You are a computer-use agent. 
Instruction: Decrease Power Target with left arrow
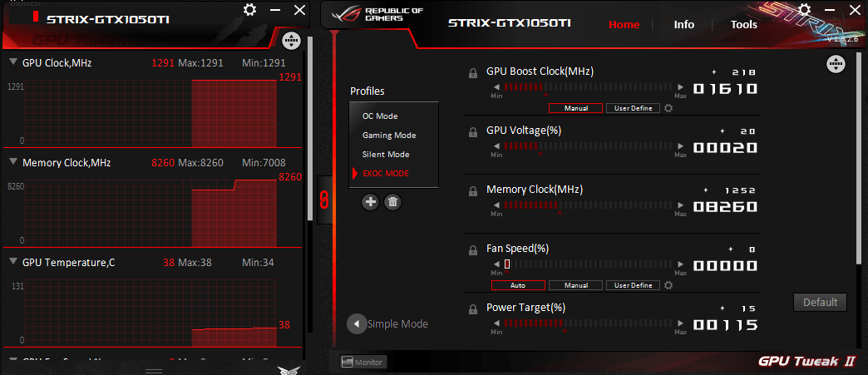pos(496,323)
